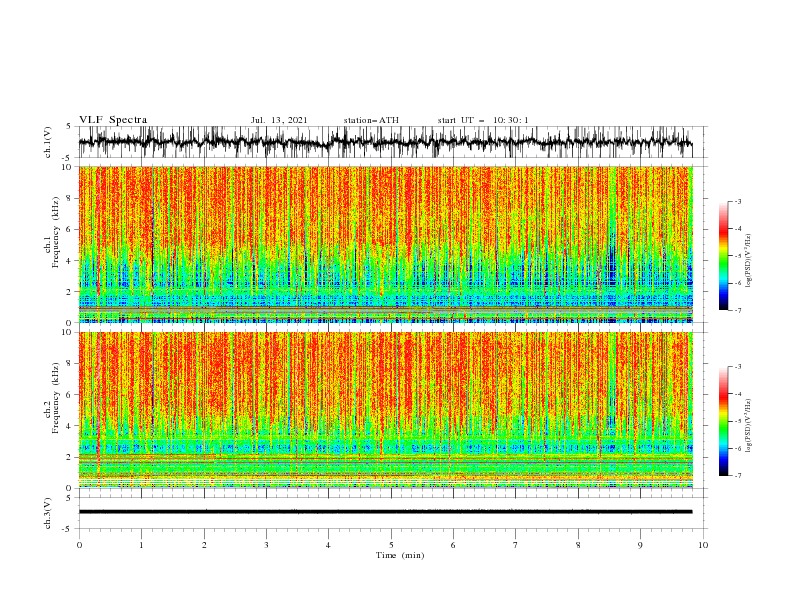Click the "ch.1(V)" waveform axis label
Screen dimensions: 792x612
click(48, 142)
